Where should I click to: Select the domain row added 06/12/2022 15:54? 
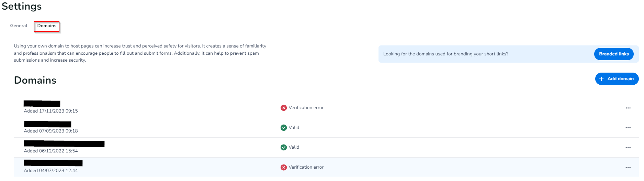pyautogui.click(x=51, y=151)
